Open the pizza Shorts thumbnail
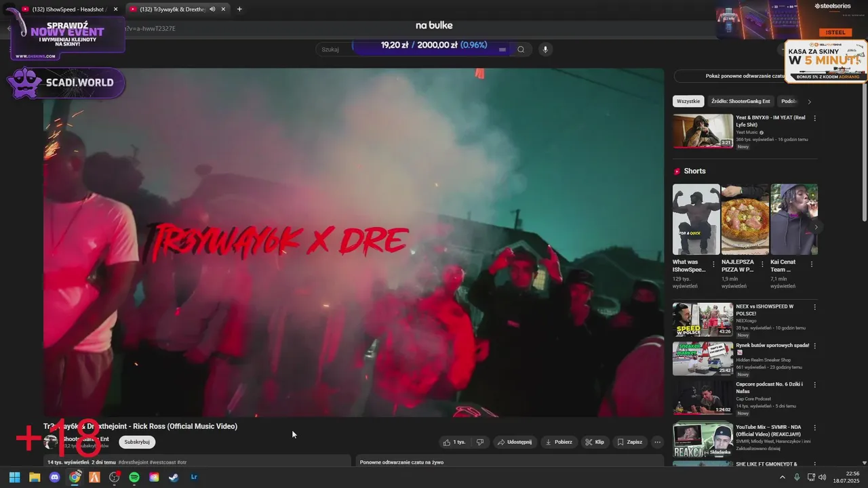The height and width of the screenshot is (488, 868). [745, 220]
